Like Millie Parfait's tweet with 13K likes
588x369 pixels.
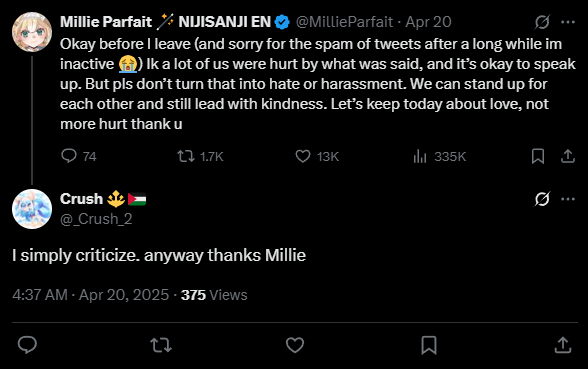point(303,156)
